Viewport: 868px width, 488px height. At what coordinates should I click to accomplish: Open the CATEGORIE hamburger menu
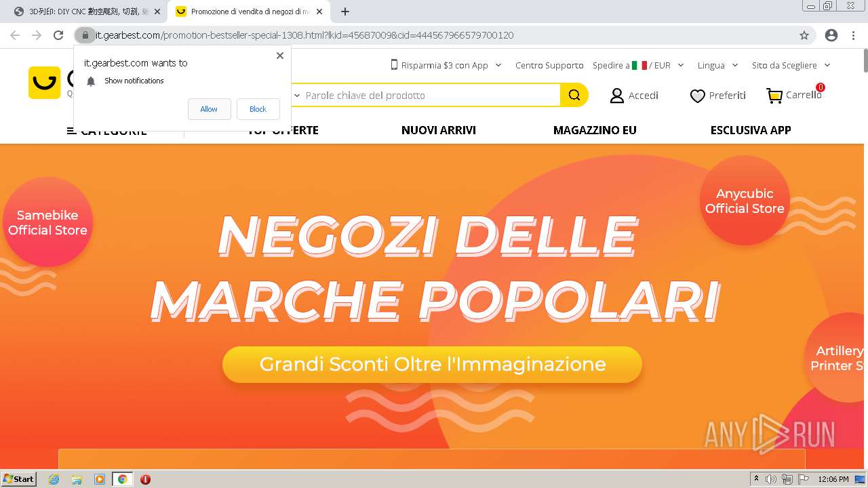(106, 131)
